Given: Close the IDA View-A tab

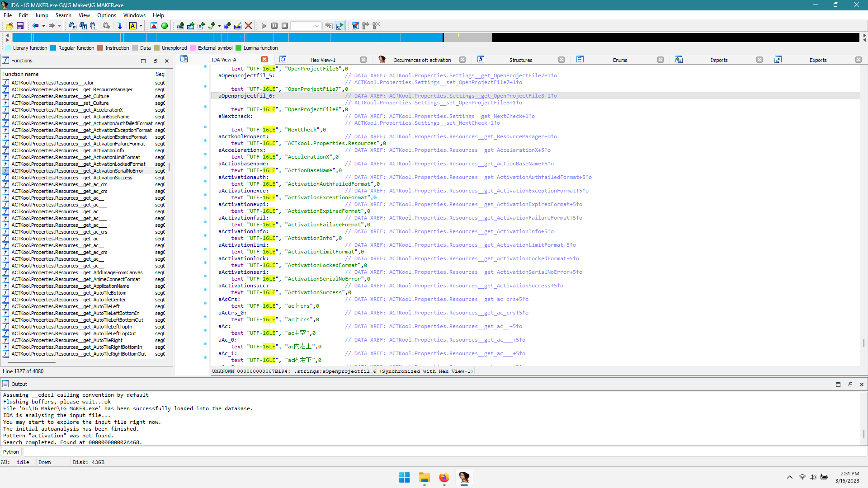Looking at the screenshot, I should click(264, 59).
